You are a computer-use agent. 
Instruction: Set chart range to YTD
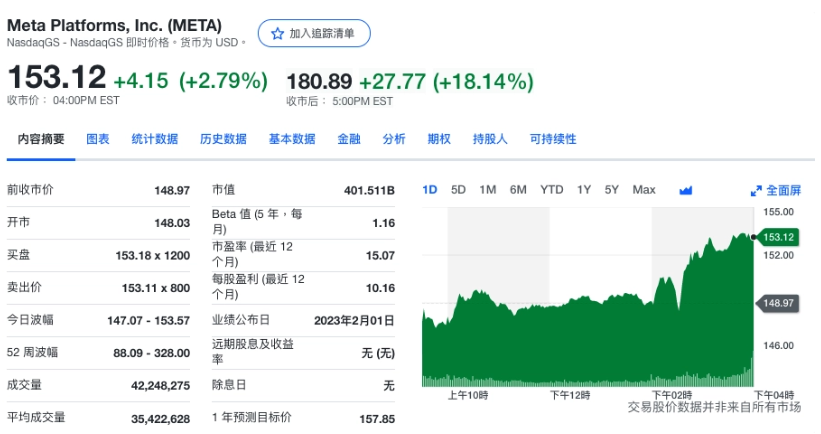[552, 190]
